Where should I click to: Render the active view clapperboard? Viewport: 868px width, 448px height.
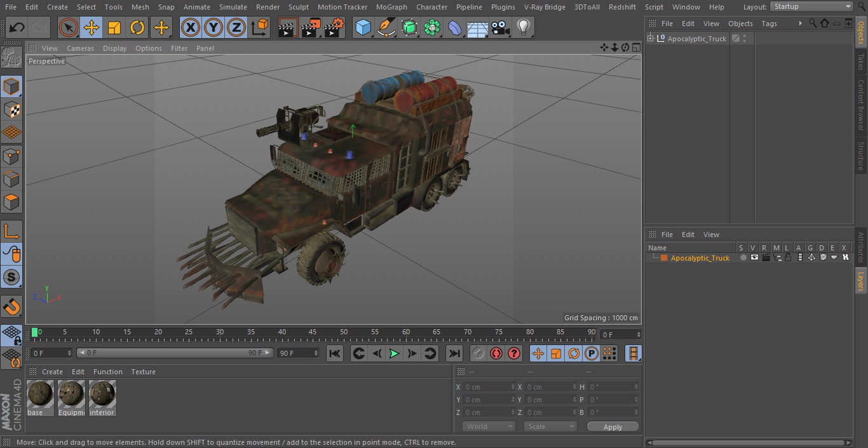pos(288,28)
